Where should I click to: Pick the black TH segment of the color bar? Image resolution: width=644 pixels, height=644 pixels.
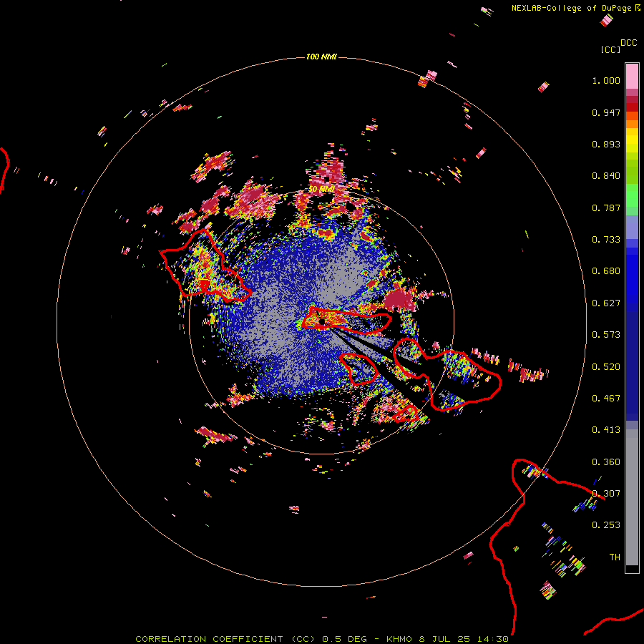click(x=632, y=568)
